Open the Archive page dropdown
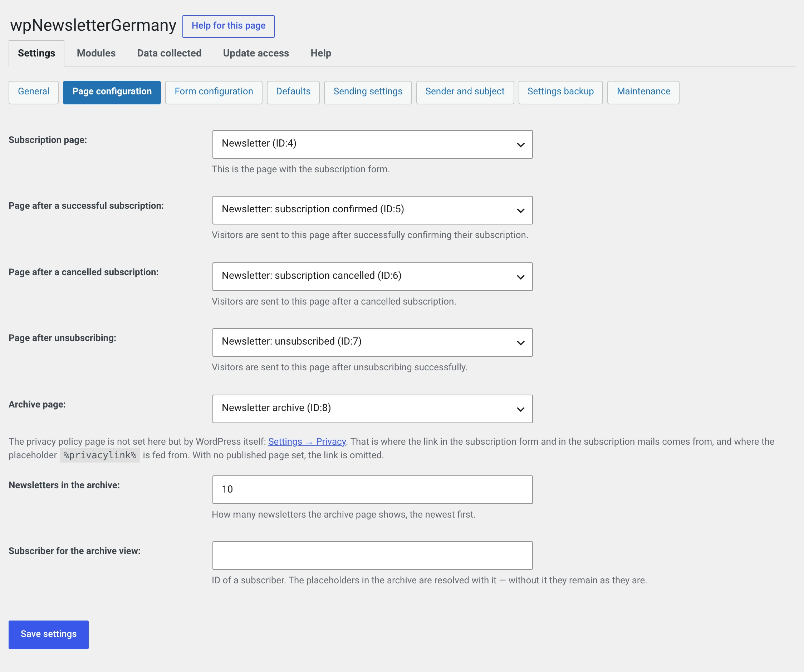Image resolution: width=804 pixels, height=672 pixels. coord(372,409)
